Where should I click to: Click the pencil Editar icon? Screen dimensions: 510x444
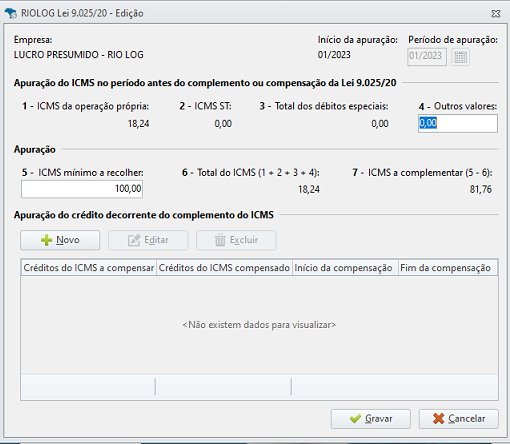134,240
